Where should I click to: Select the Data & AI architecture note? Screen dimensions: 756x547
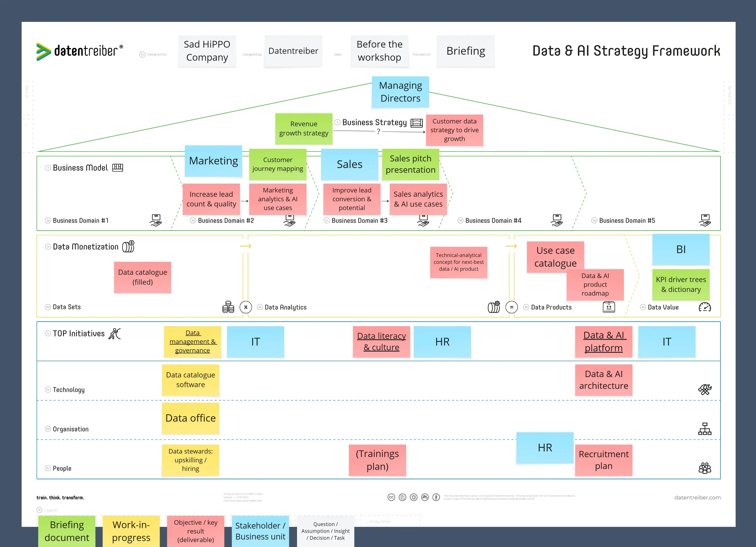pos(604,380)
